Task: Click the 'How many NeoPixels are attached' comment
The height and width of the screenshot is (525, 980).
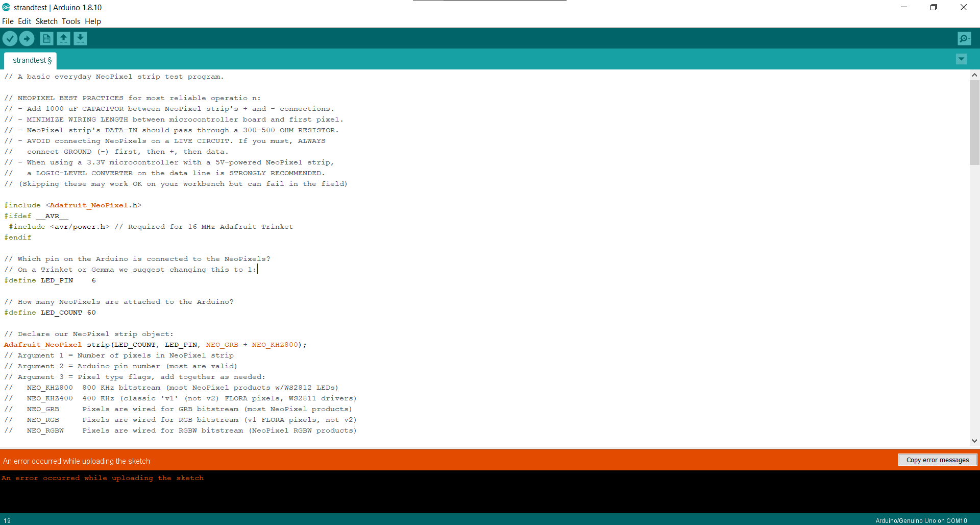Action: (119, 302)
